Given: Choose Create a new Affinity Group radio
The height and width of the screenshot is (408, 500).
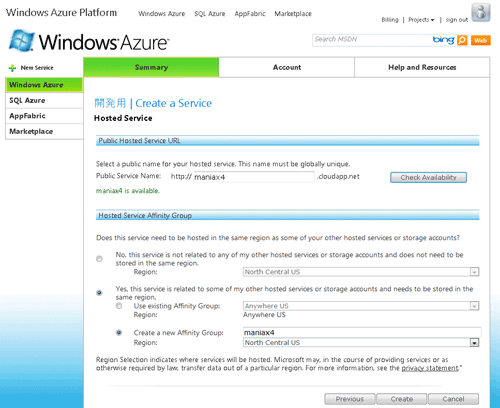Looking at the screenshot, I should pyautogui.click(x=119, y=332).
